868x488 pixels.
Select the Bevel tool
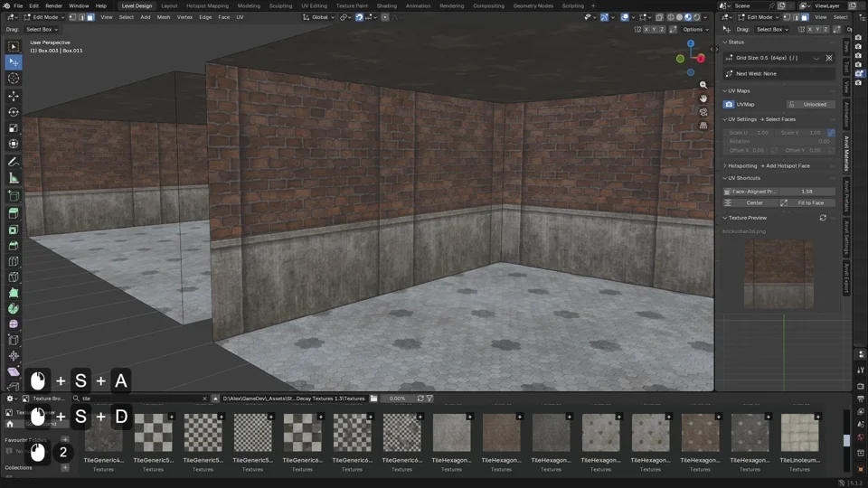[14, 246]
